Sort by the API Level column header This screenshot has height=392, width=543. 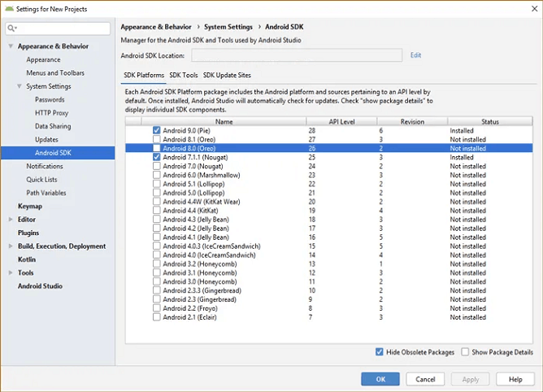[x=341, y=122]
